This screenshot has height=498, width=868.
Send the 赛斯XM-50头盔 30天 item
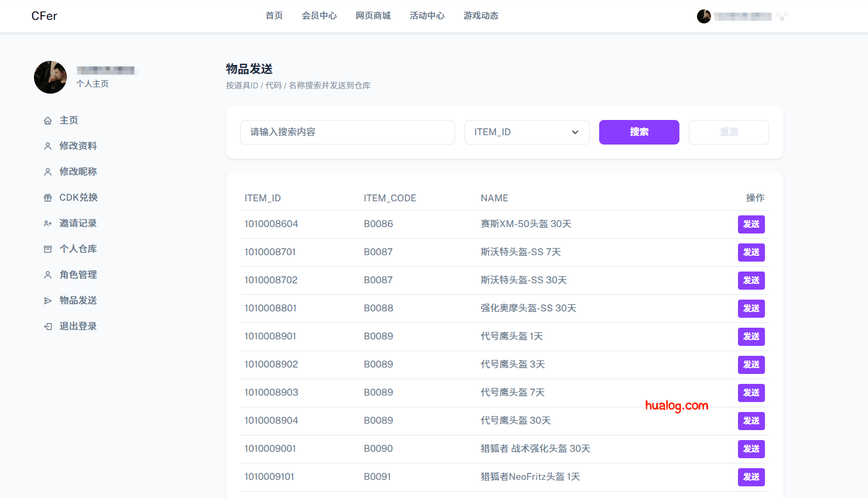(751, 224)
